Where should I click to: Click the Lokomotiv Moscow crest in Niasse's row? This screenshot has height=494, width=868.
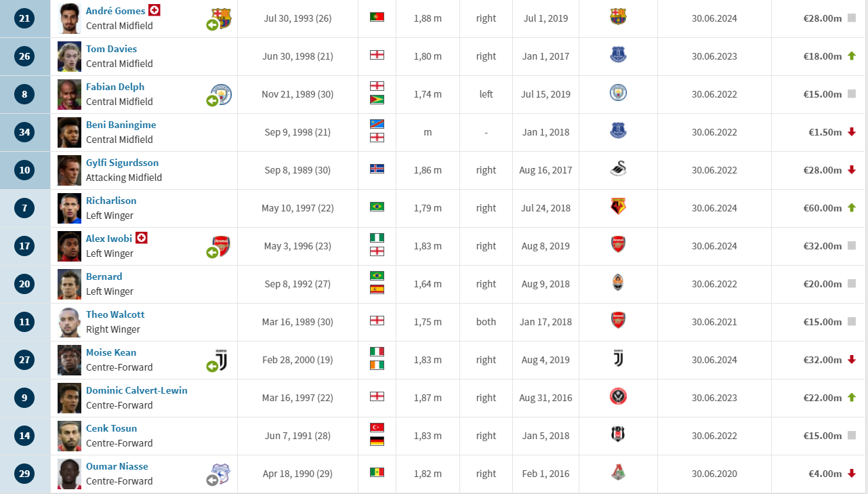(x=618, y=474)
